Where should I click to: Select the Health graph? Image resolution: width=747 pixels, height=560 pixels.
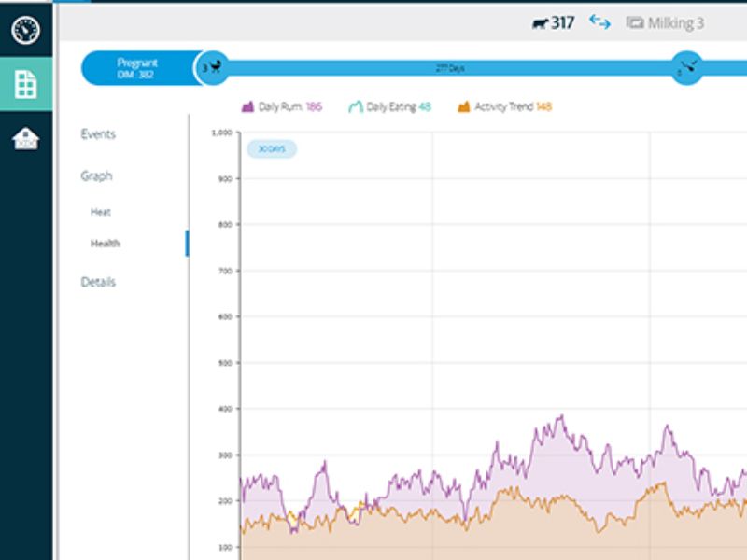(x=106, y=244)
